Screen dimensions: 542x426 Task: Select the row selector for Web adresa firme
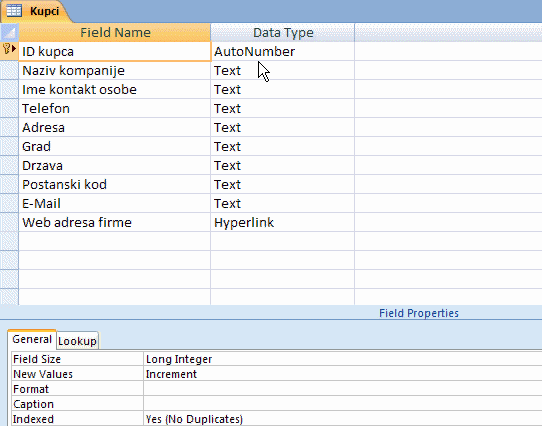(x=9, y=223)
